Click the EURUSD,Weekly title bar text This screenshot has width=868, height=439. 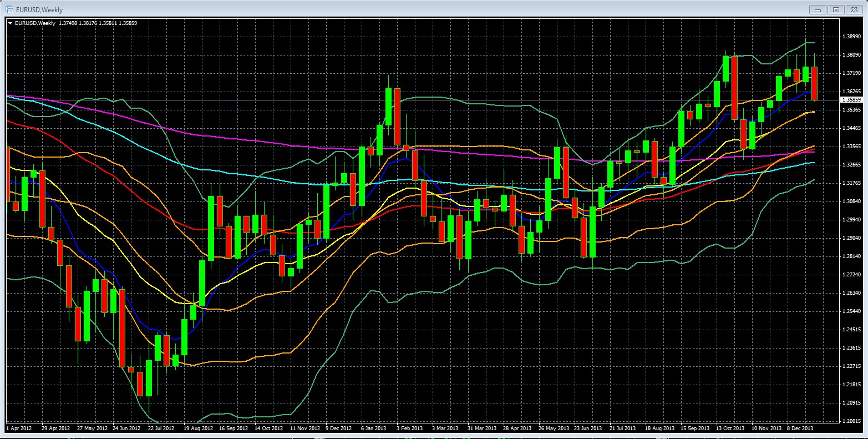click(x=39, y=9)
